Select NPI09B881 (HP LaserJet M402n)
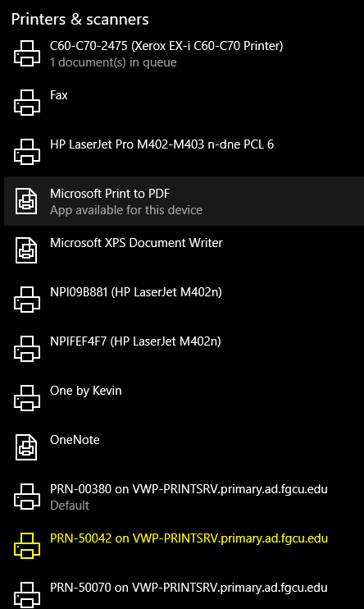The height and width of the screenshot is (609, 364). (x=184, y=300)
